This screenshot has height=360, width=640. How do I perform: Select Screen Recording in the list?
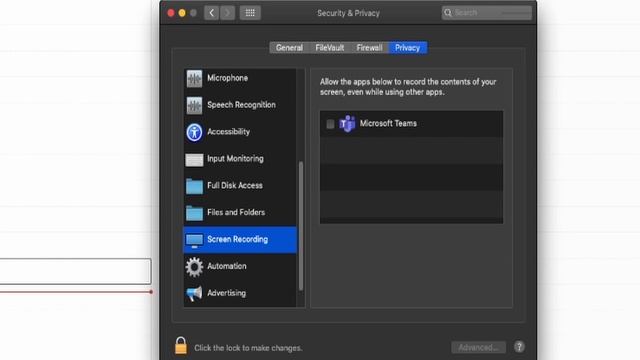(240, 240)
